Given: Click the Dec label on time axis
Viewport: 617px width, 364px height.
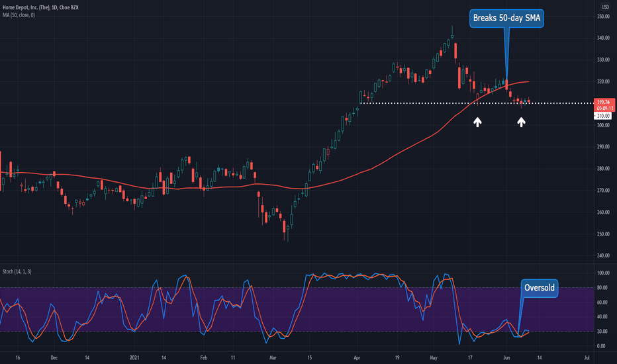Looking at the screenshot, I should [54, 358].
